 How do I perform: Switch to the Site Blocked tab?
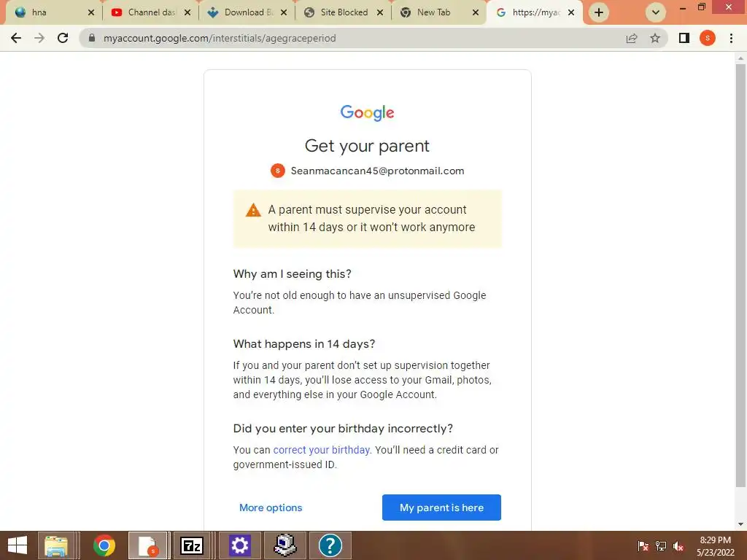(x=343, y=12)
